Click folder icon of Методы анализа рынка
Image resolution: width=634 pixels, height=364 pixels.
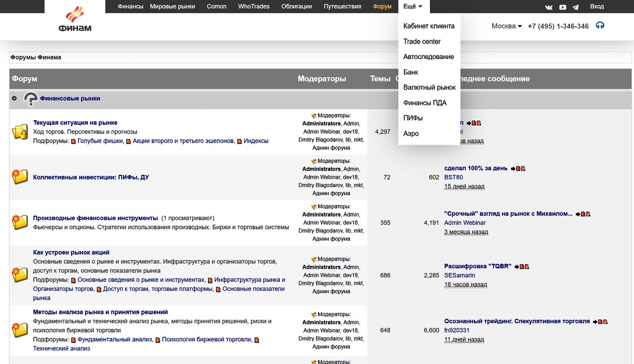click(x=20, y=330)
